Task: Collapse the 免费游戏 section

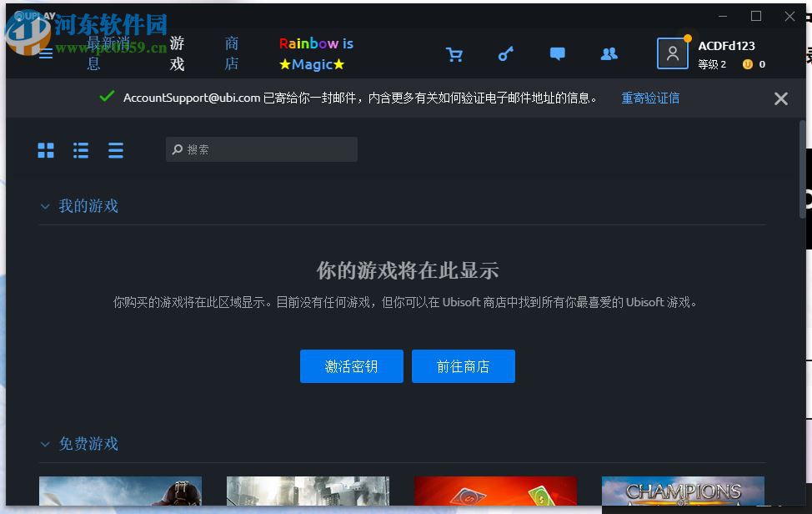Action: 44,444
